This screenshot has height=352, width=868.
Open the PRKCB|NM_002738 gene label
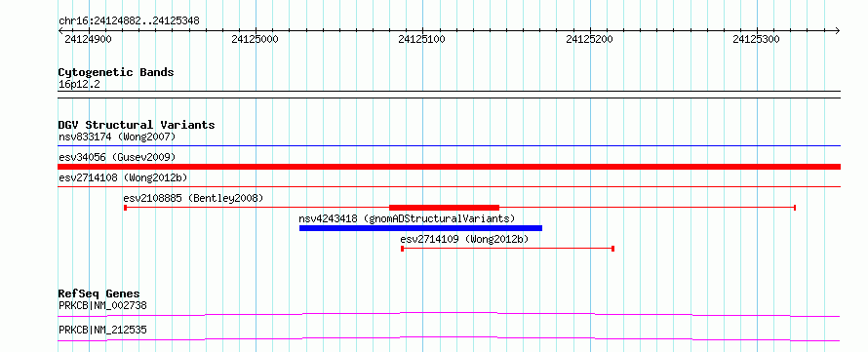[102, 305]
